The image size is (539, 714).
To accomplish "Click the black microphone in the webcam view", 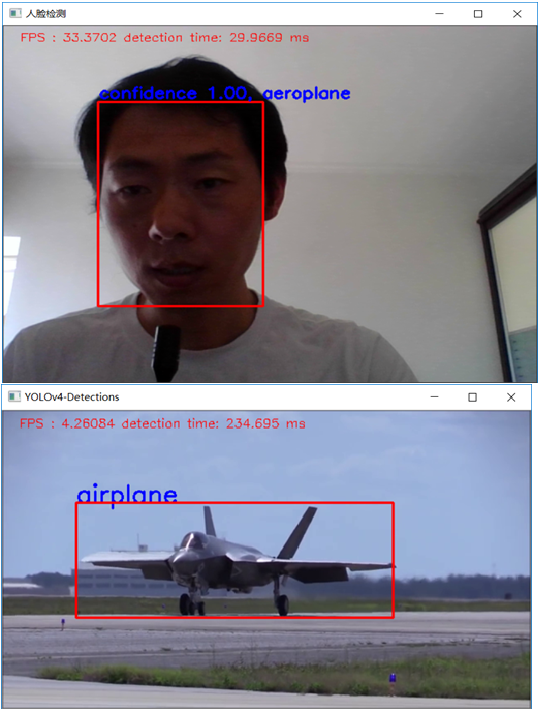I will tap(166, 353).
